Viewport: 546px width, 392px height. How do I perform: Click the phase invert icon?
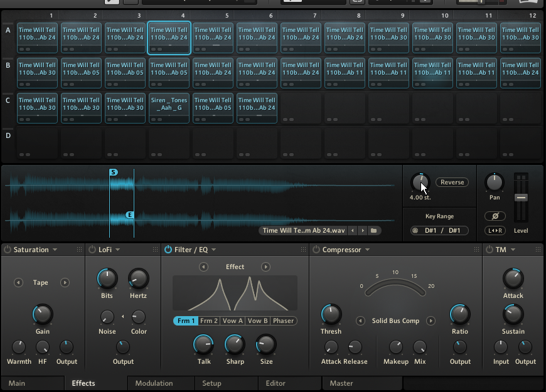[495, 216]
